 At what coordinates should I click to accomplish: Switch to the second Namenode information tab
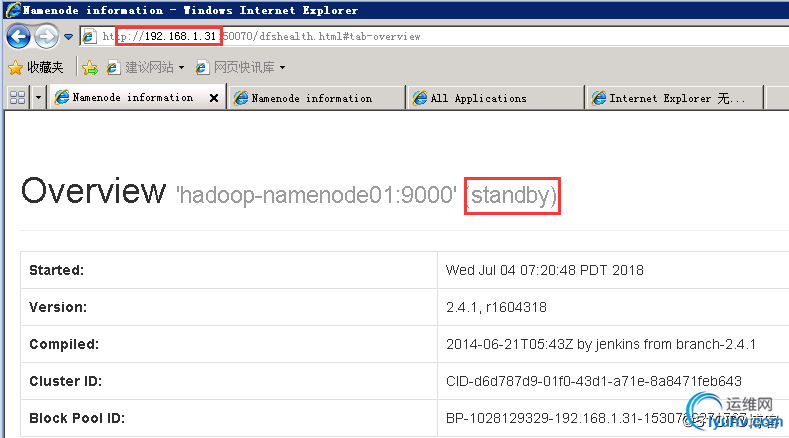click(x=317, y=98)
